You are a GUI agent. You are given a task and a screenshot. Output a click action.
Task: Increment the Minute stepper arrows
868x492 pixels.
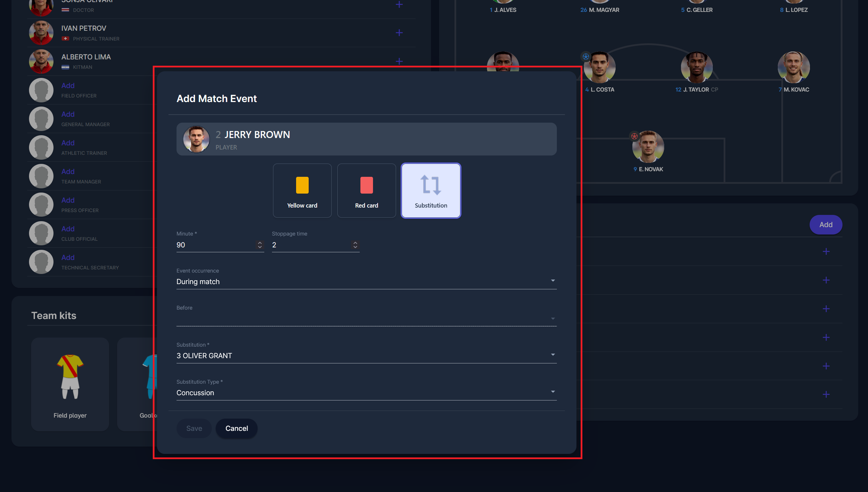coord(260,243)
